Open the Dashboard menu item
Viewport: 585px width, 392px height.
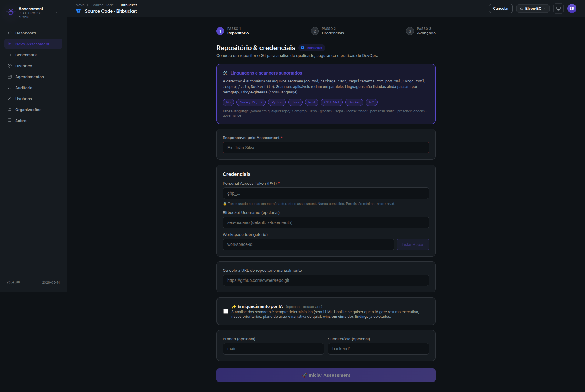pos(33,33)
